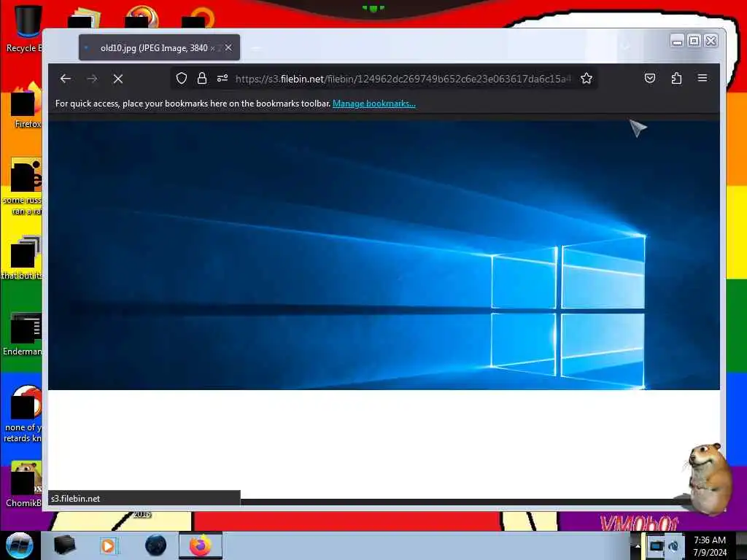Open the tabs list dropdown arrow

626,47
